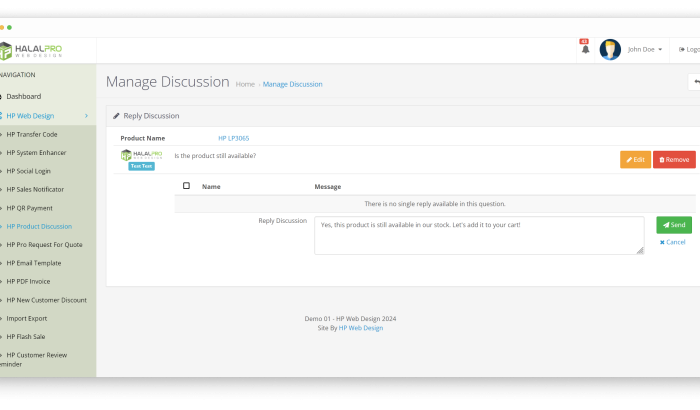Open the John Doe user dropdown

coord(645,49)
